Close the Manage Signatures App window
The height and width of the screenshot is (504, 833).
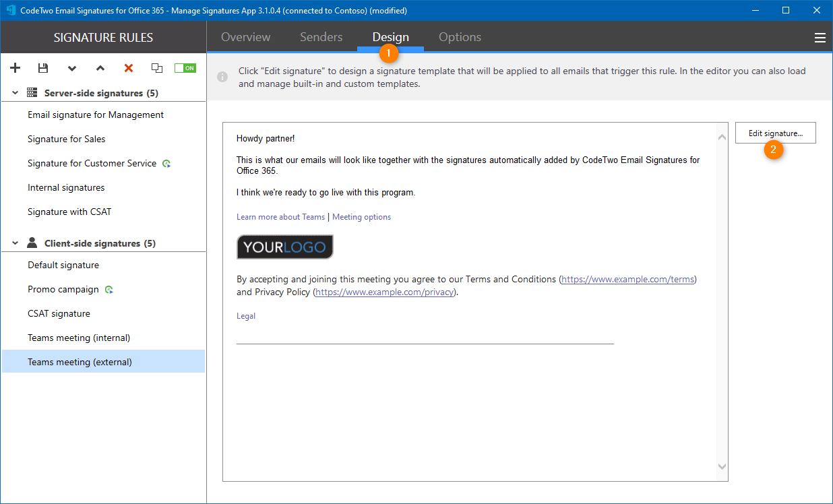pos(817,10)
